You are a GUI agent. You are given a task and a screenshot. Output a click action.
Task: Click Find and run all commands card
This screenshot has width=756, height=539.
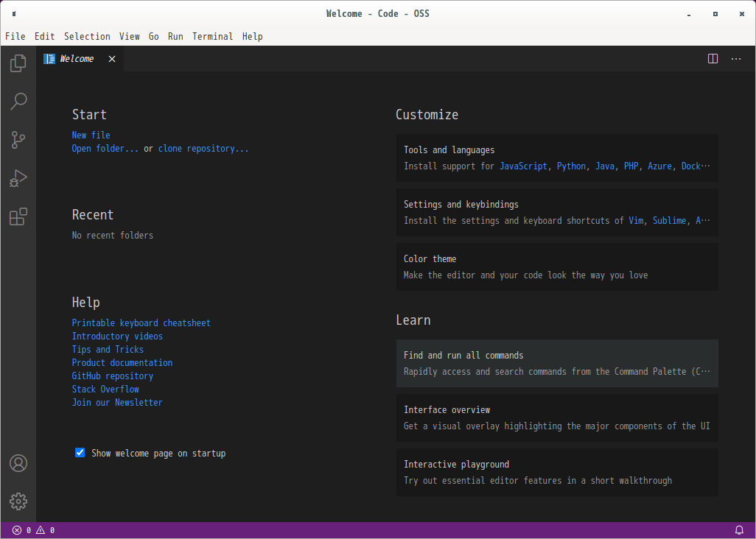[557, 363]
